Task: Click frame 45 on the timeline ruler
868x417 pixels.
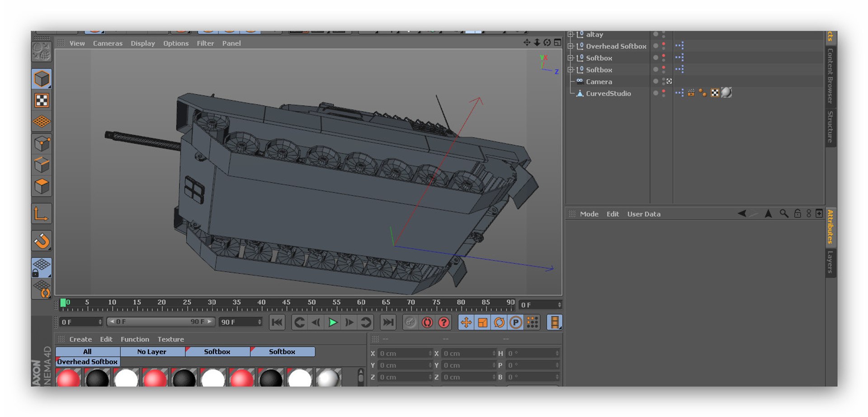Action: pos(286,303)
